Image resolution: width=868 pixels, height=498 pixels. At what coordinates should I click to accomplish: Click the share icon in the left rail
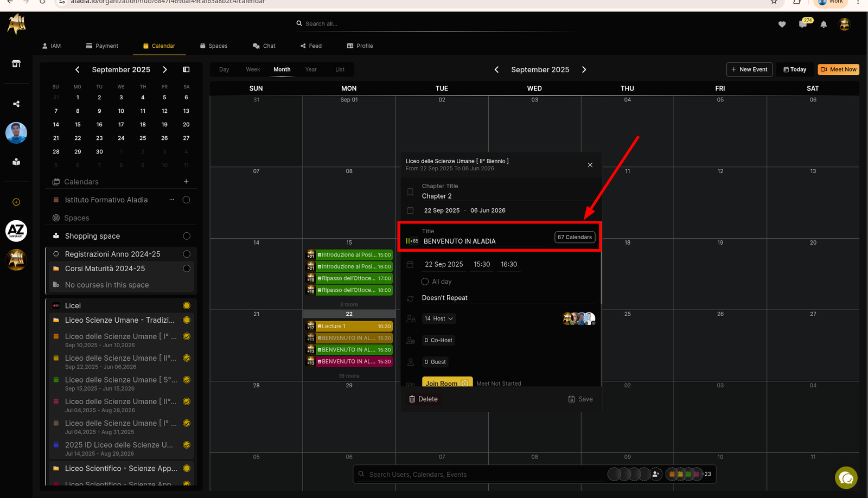[x=16, y=104]
